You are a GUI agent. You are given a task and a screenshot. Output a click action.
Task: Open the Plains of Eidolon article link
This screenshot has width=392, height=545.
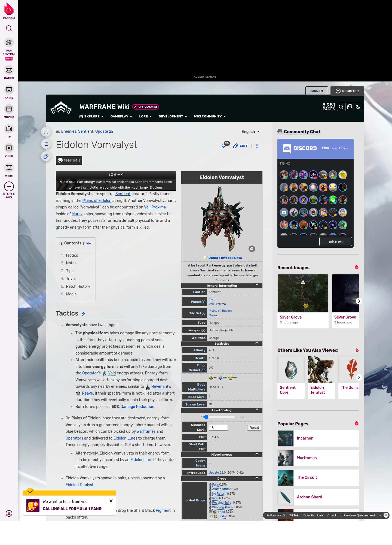coord(97,201)
